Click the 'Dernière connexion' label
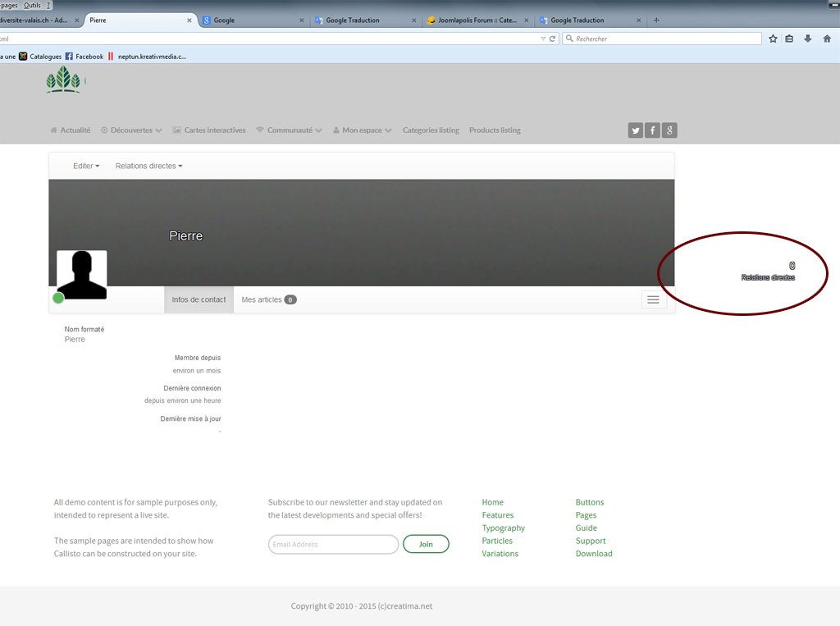 click(x=192, y=388)
